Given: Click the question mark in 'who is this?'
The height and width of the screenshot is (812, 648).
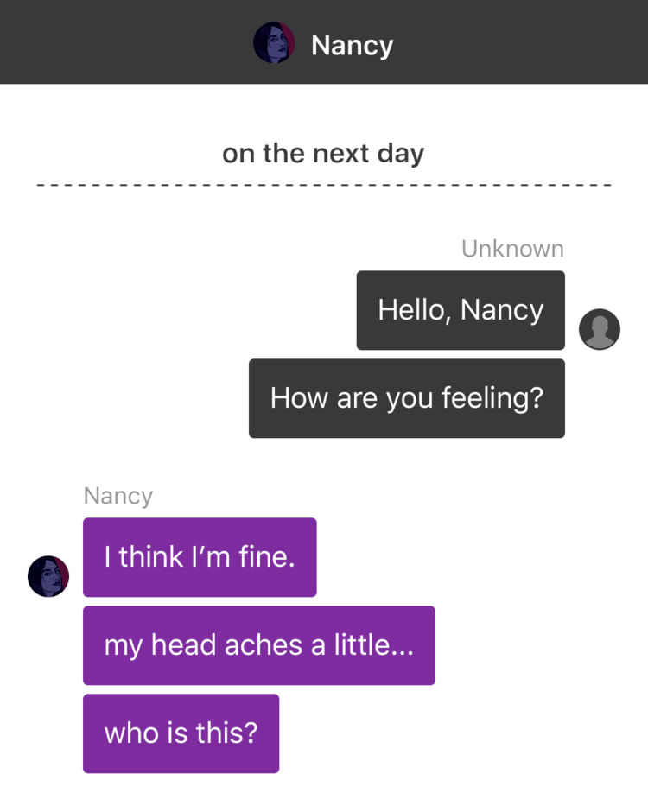Looking at the screenshot, I should click(x=251, y=733).
